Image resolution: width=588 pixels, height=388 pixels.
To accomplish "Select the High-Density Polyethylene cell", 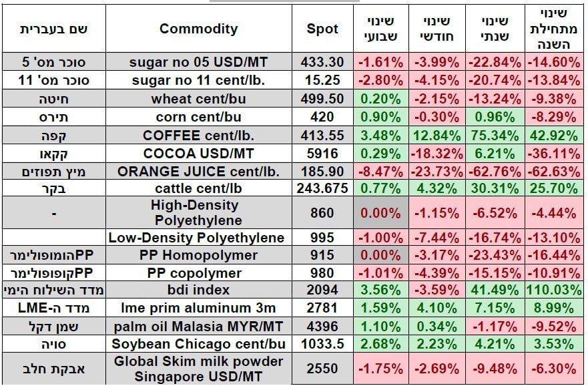I will pos(198,213).
